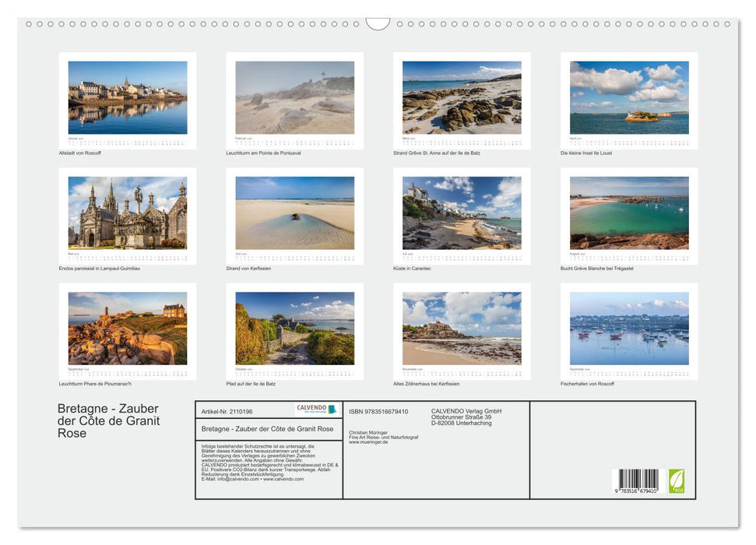
Task: Click the CALVENDO Verlag GmbH address text
Action: [466, 417]
